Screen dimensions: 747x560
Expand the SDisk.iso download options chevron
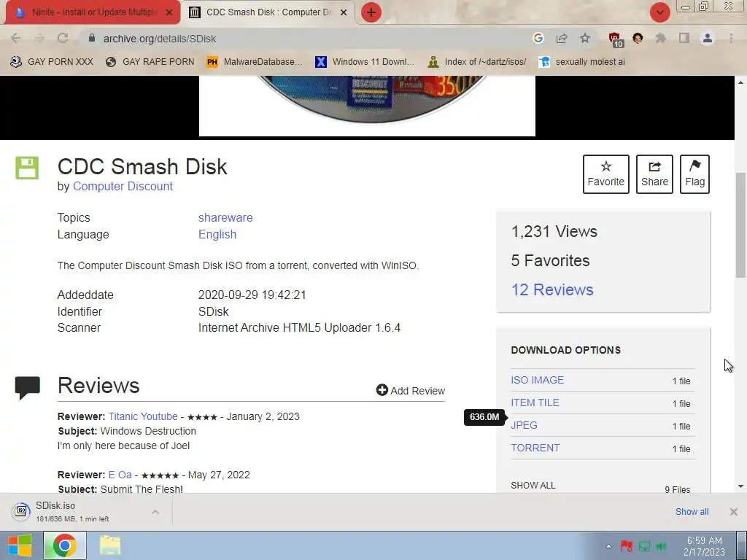(155, 512)
